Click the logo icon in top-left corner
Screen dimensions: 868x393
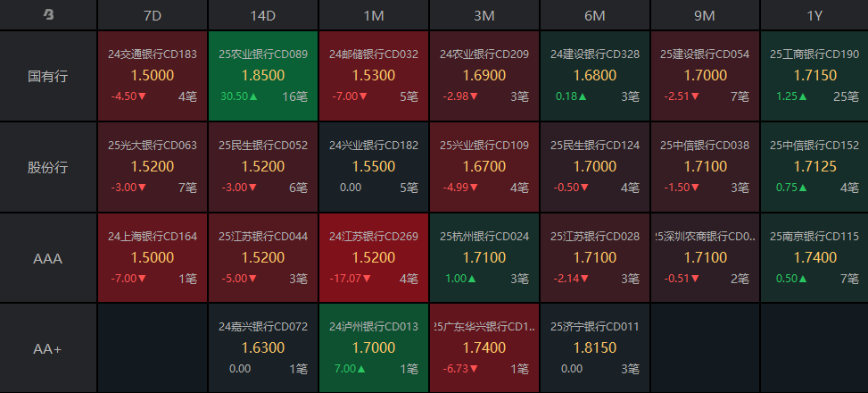pyautogui.click(x=48, y=15)
